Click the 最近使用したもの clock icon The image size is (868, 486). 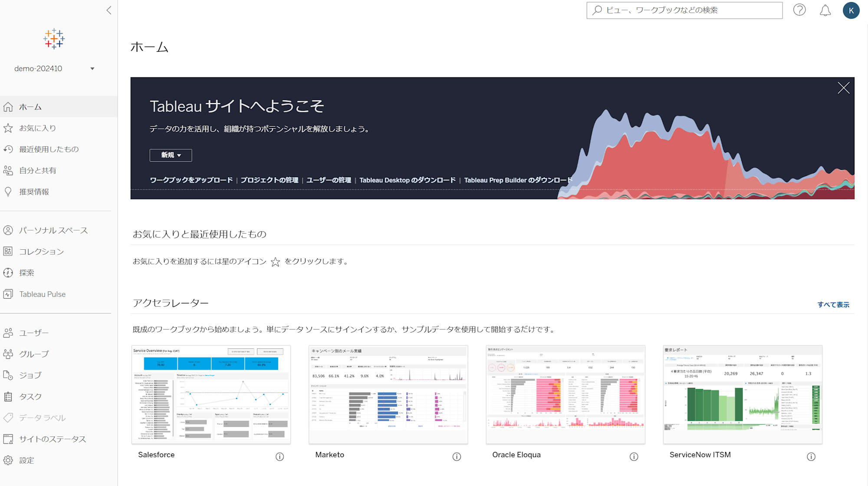tap(8, 149)
